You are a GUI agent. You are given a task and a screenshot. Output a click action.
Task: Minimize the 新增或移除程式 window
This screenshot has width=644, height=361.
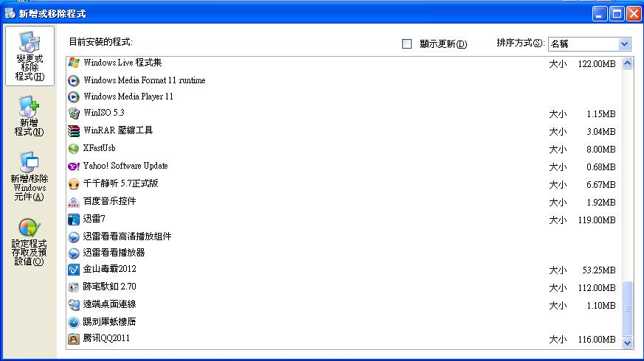tap(600, 13)
